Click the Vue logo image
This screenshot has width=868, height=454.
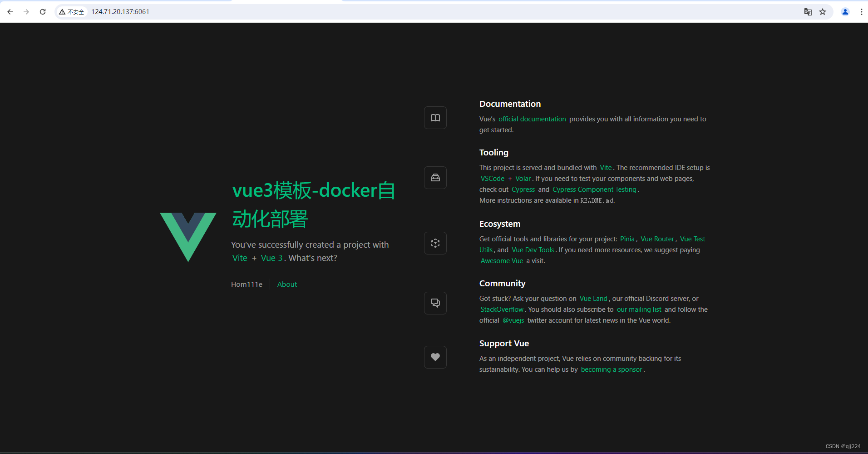click(x=188, y=237)
